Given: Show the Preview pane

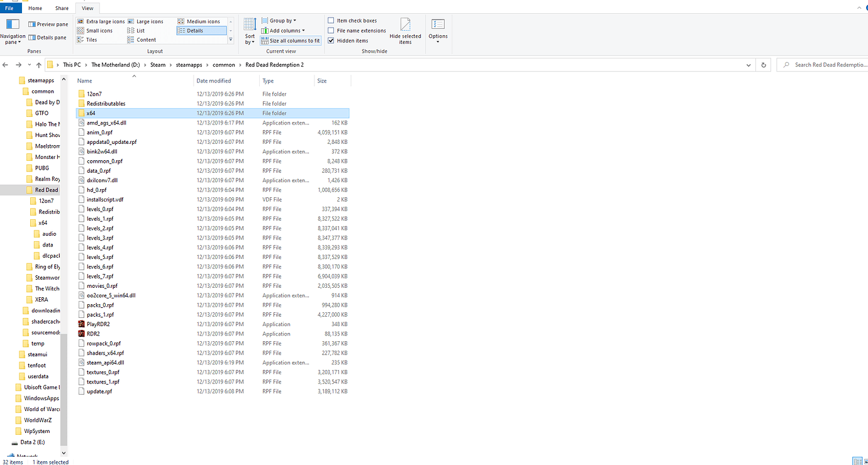Looking at the screenshot, I should [47, 24].
